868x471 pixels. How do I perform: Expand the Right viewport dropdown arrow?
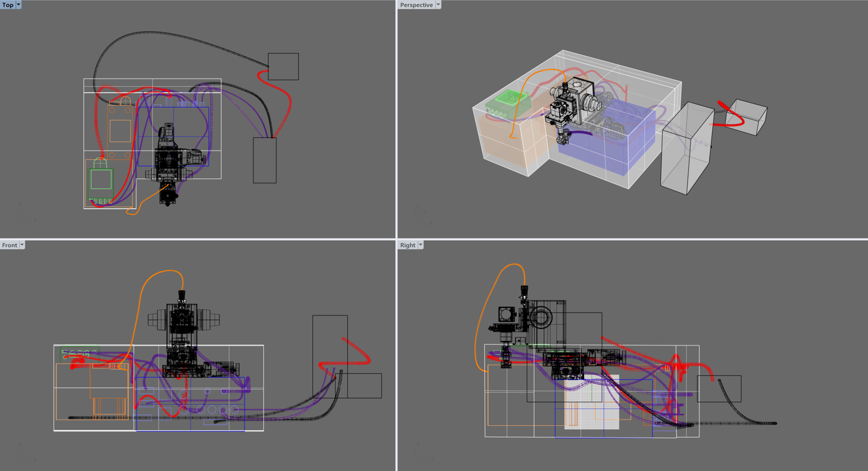(421, 245)
